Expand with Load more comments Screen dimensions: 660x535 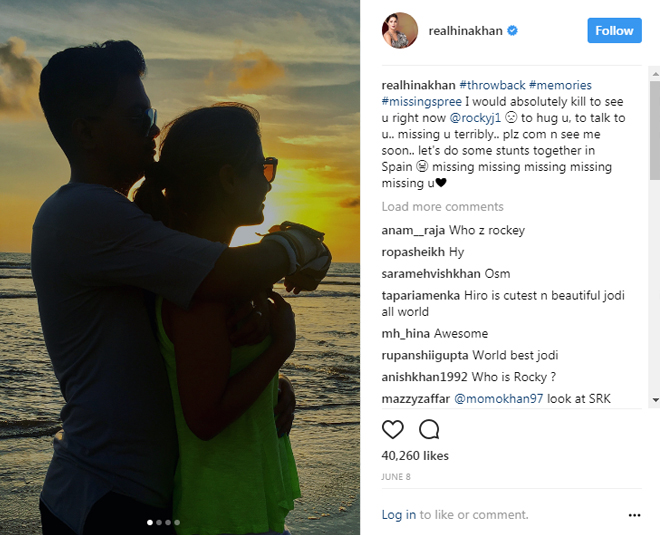click(442, 207)
